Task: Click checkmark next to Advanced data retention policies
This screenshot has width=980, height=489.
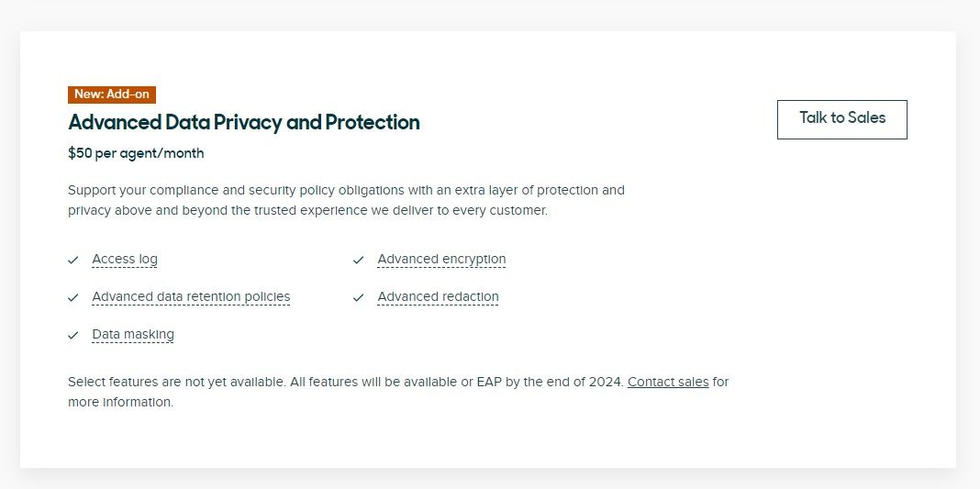Action: [x=73, y=298]
